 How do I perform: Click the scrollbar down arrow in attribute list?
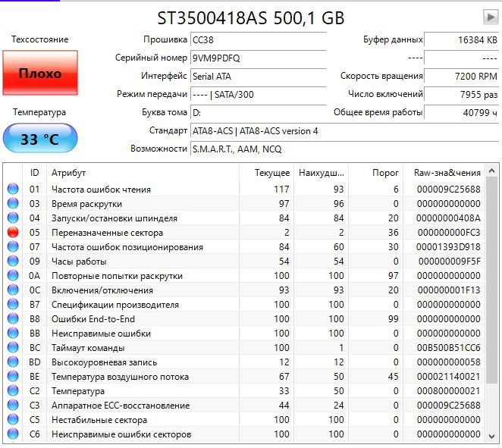click(491, 436)
